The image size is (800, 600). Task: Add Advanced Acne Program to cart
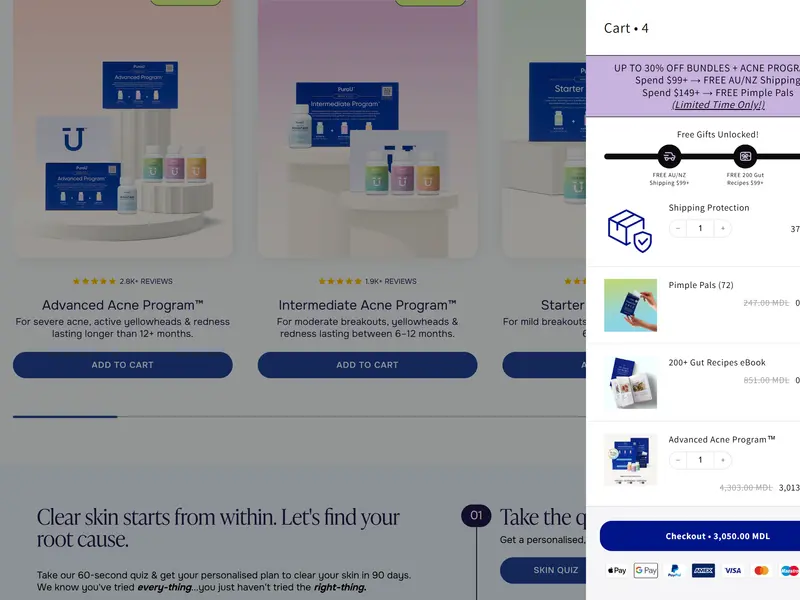tap(122, 365)
